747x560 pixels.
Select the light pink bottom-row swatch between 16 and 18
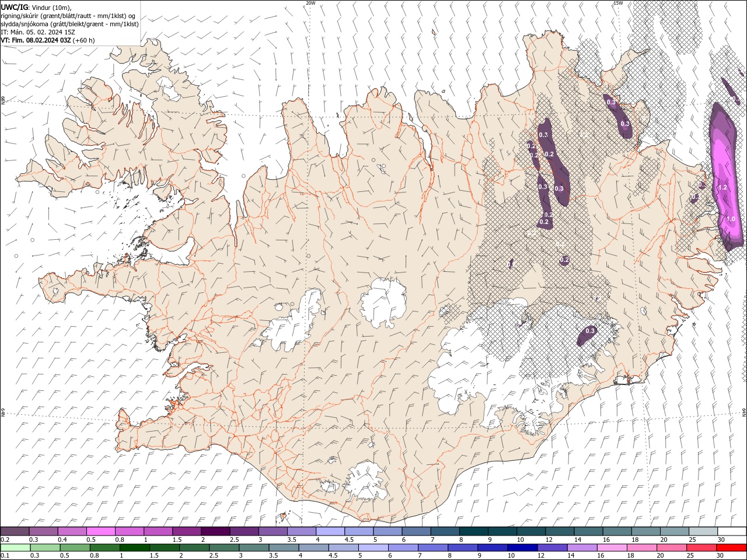(612, 548)
